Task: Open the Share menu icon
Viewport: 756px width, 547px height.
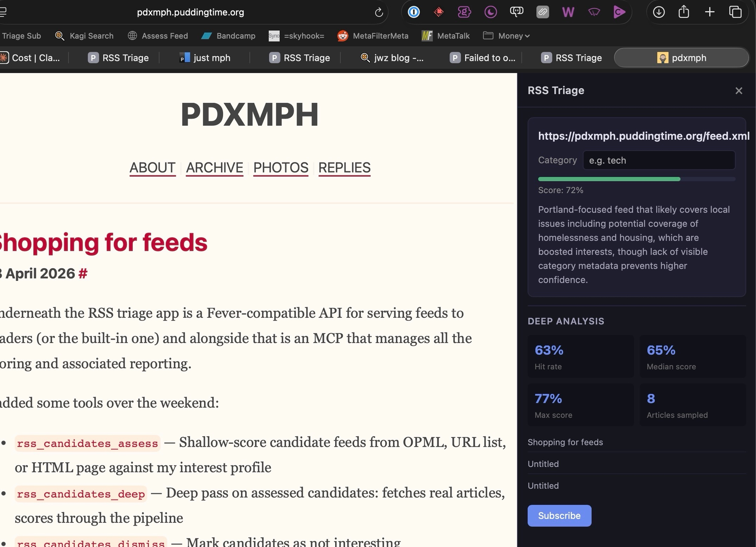Action: (x=684, y=12)
